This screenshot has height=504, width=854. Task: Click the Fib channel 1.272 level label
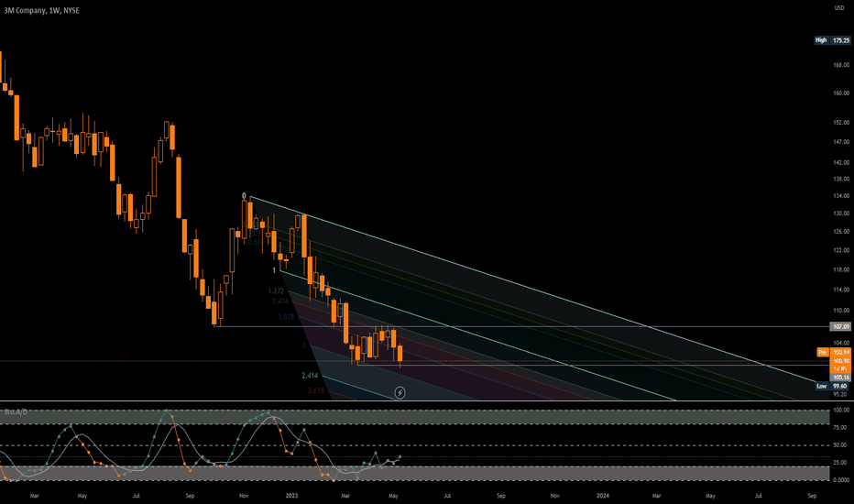point(276,291)
